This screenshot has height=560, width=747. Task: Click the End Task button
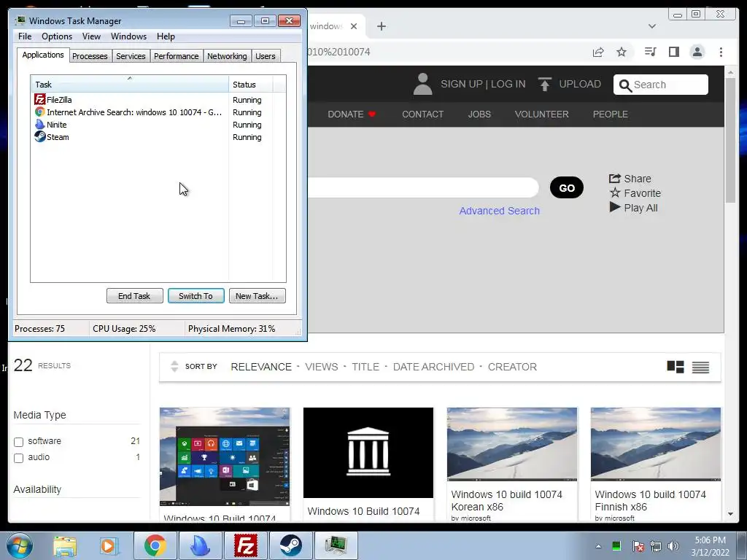pyautogui.click(x=134, y=296)
